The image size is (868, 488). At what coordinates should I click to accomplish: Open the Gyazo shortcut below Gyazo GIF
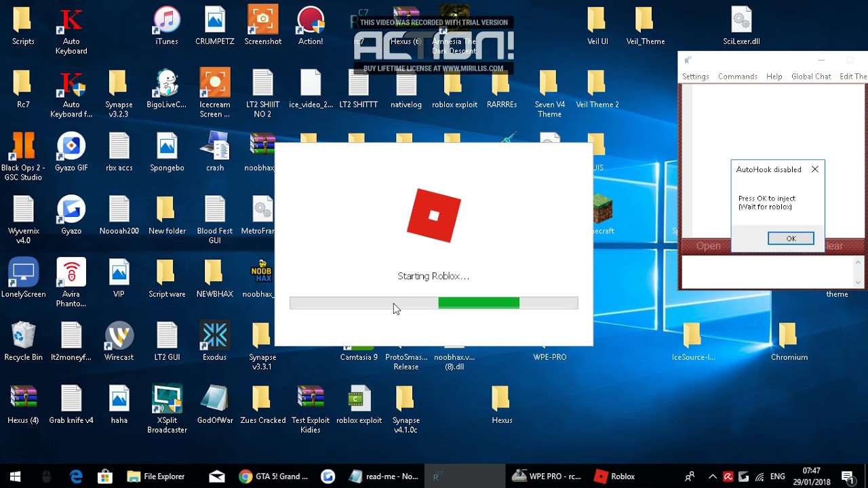(71, 215)
